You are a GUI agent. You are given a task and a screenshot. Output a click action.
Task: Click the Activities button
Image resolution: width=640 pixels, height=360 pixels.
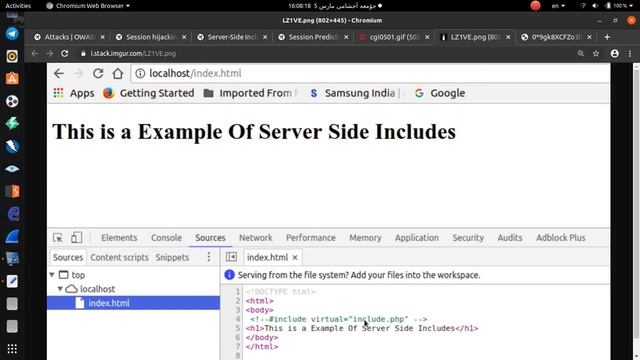[18, 6]
